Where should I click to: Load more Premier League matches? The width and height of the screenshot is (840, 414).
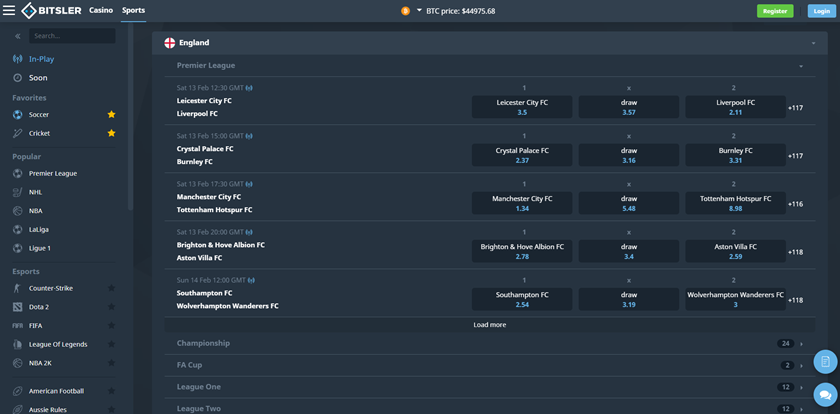pyautogui.click(x=490, y=325)
